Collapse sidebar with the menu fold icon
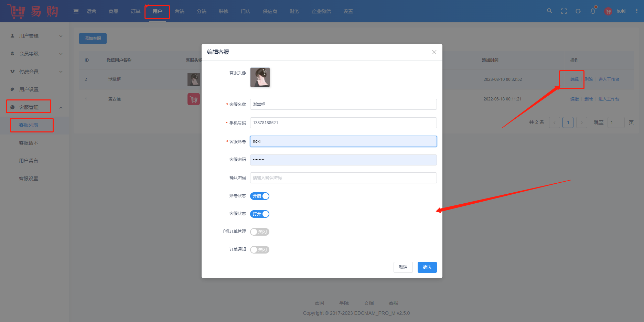Viewport: 644px width, 322px height. pyautogui.click(x=76, y=11)
